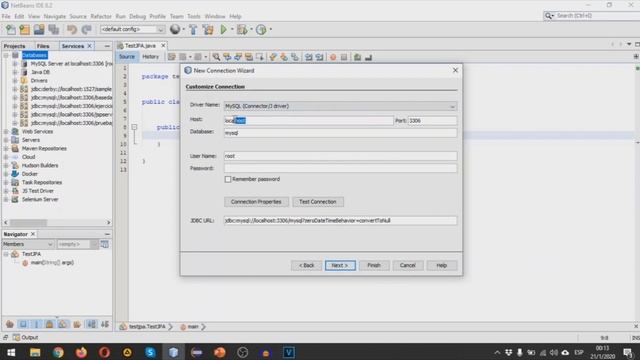Open Chrome from the Windows taskbar
This screenshot has height=360, width=640.
coord(58,352)
